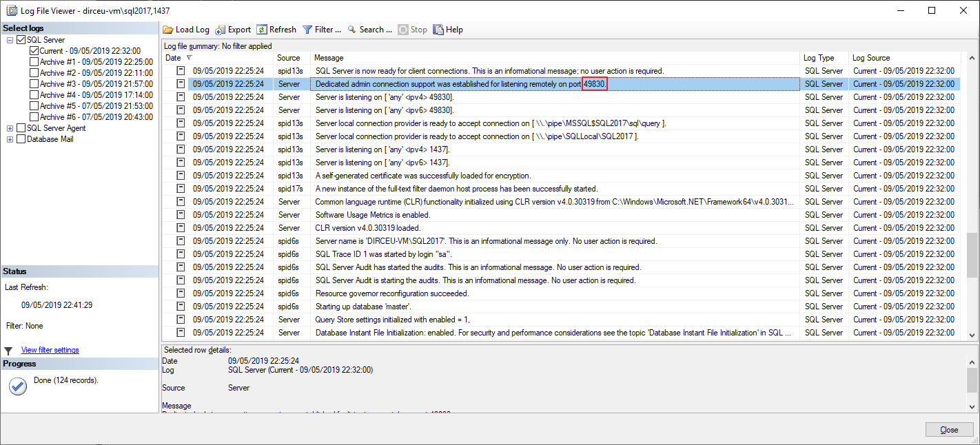
Task: Click the Export toolbar icon
Action: (x=221, y=30)
